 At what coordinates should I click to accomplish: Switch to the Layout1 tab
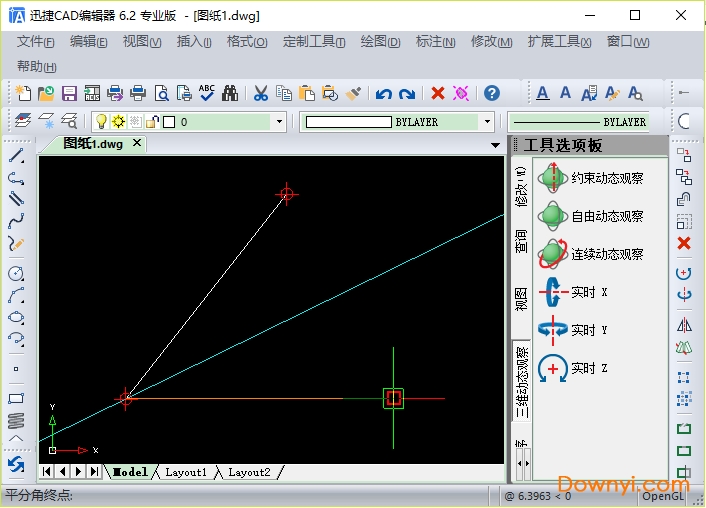186,472
